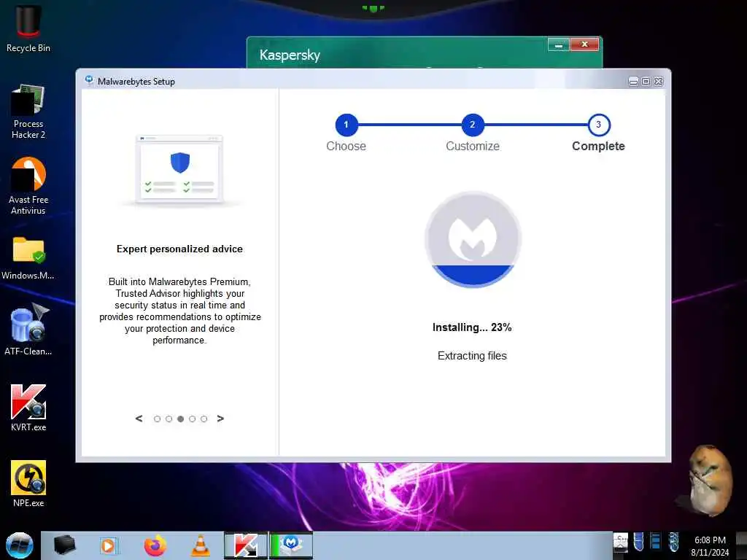Click step 1 Choose circle
This screenshot has width=747, height=560.
(x=347, y=125)
